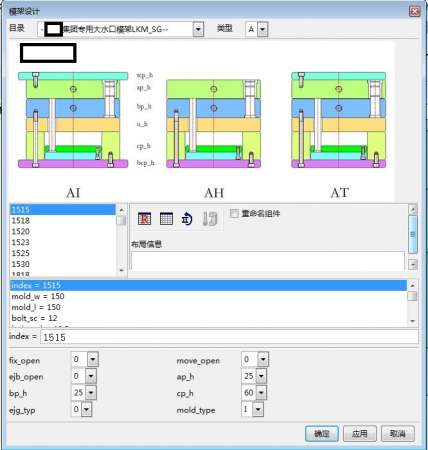Click the parameter list scroll-down arrow

(x=413, y=321)
